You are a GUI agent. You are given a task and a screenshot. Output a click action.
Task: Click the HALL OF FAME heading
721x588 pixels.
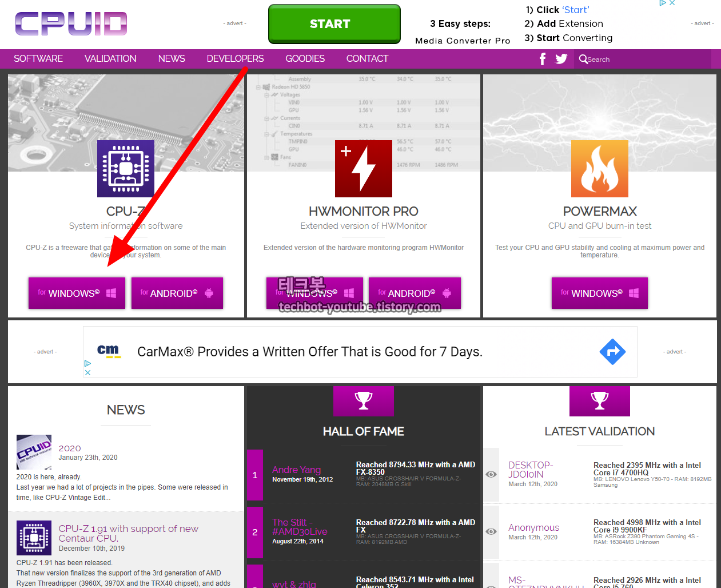(x=364, y=431)
